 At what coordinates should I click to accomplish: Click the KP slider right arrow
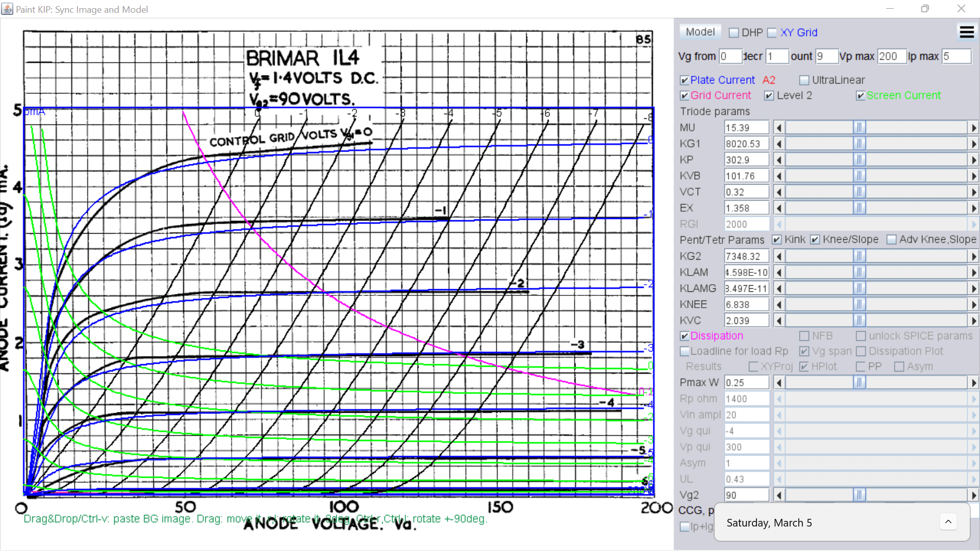point(973,160)
